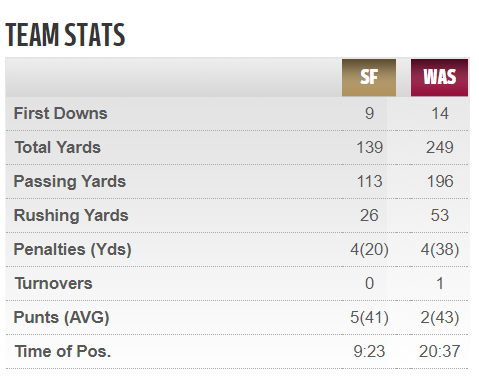Select the Rushing Yards label
Image resolution: width=479 pixels, height=378 pixels.
coord(71,215)
